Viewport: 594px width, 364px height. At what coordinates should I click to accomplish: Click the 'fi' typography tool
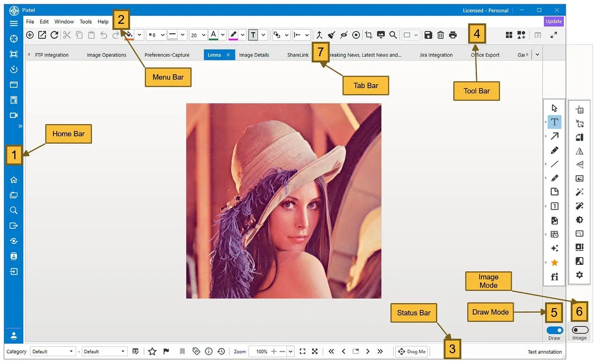click(554, 277)
